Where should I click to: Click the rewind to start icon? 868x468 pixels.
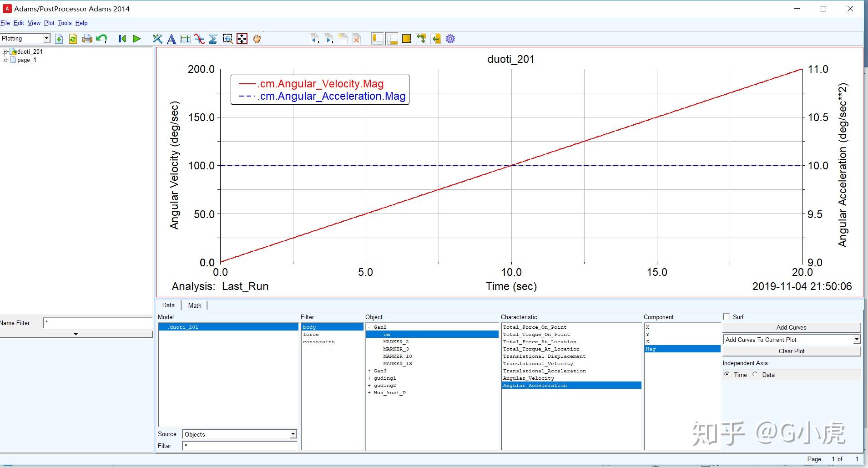pos(122,39)
